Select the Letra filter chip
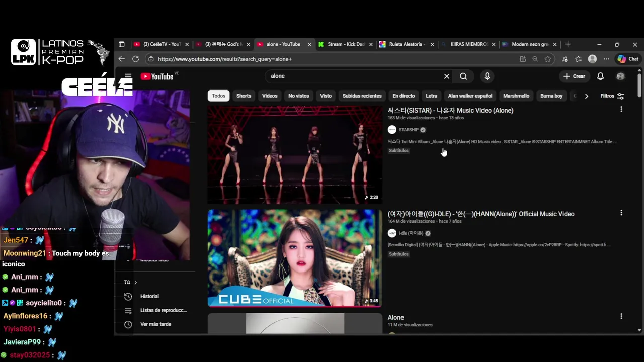This screenshot has width=644, height=362. [x=432, y=96]
